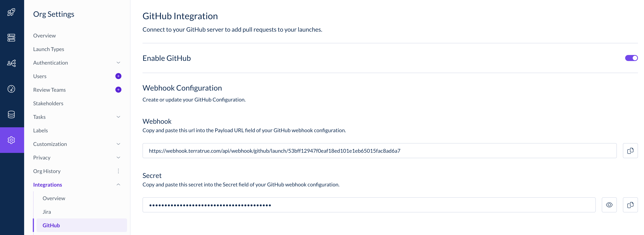Expand the Tasks section chevron

tap(118, 117)
